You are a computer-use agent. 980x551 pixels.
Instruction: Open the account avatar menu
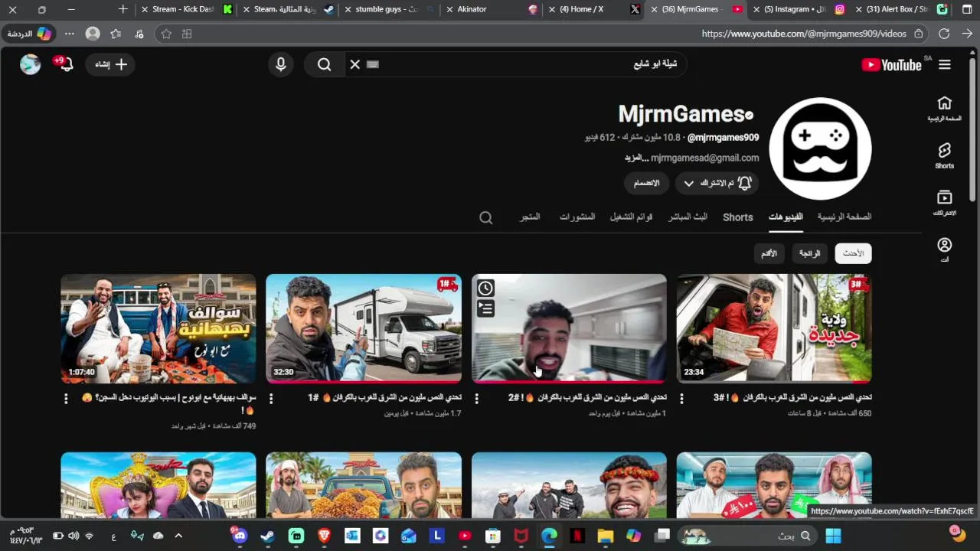tap(30, 64)
